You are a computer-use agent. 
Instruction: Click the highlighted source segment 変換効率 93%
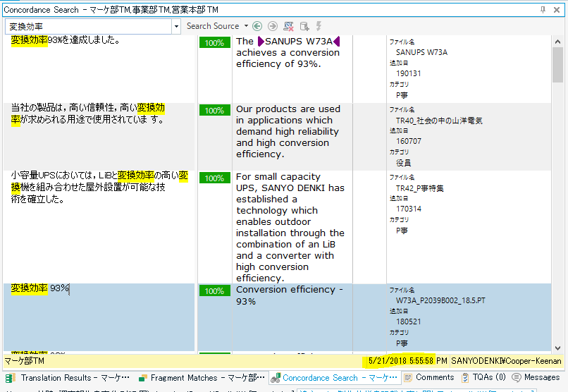[40, 288]
